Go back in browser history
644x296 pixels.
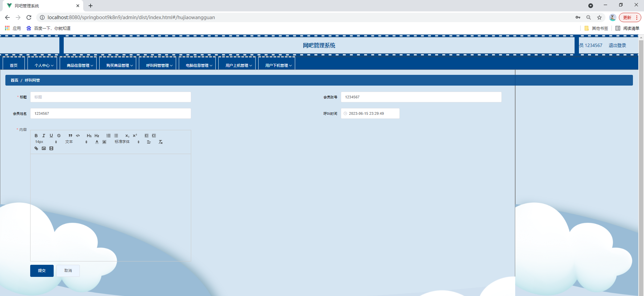click(7, 17)
